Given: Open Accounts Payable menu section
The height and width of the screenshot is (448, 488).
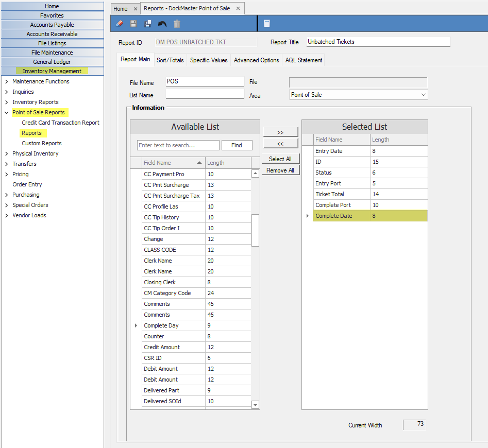Looking at the screenshot, I should click(52, 25).
